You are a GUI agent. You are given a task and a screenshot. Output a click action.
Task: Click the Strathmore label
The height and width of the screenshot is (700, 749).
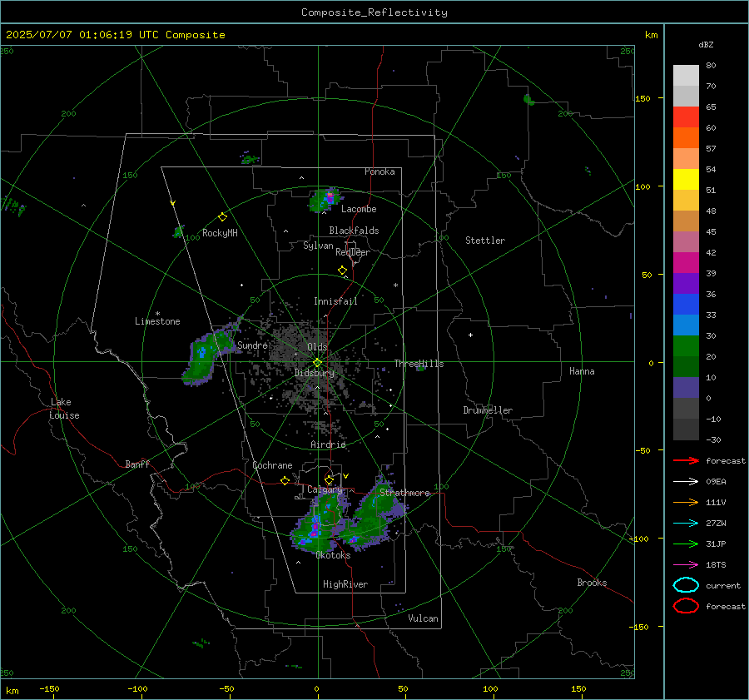click(404, 493)
